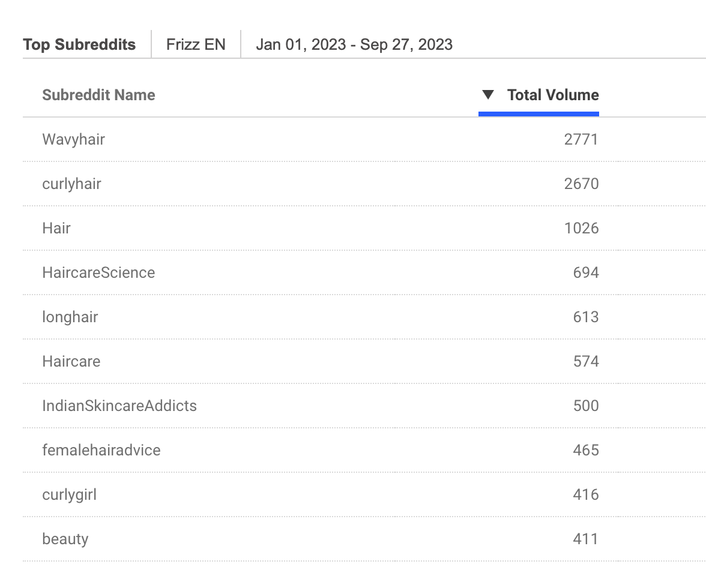Select the curlygirl subreddit row
The width and height of the screenshot is (706, 588).
[70, 494]
